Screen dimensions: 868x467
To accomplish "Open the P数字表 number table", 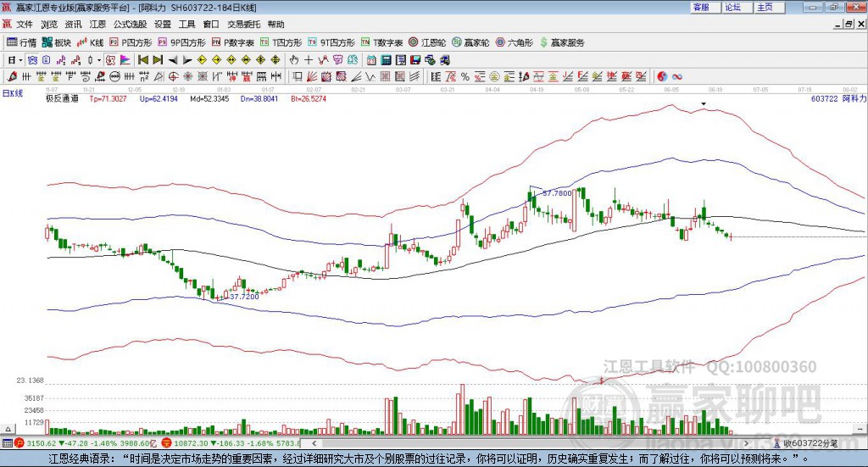I will pos(232,42).
